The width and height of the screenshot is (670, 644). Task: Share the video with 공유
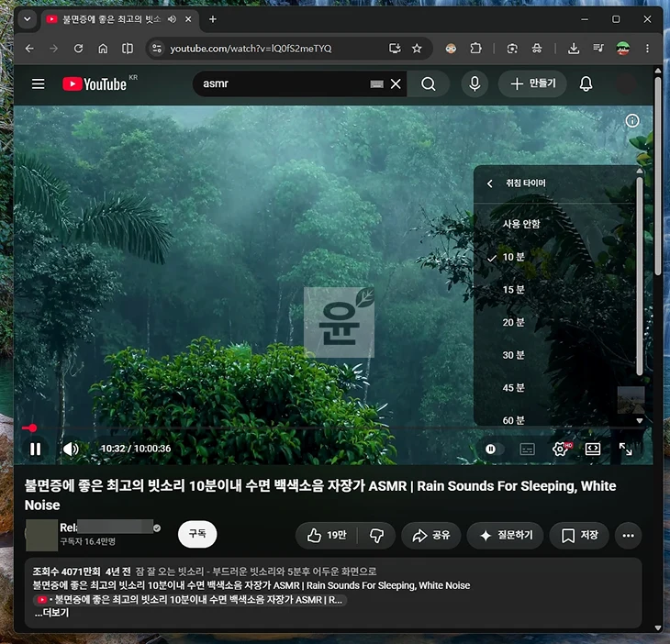(430, 535)
